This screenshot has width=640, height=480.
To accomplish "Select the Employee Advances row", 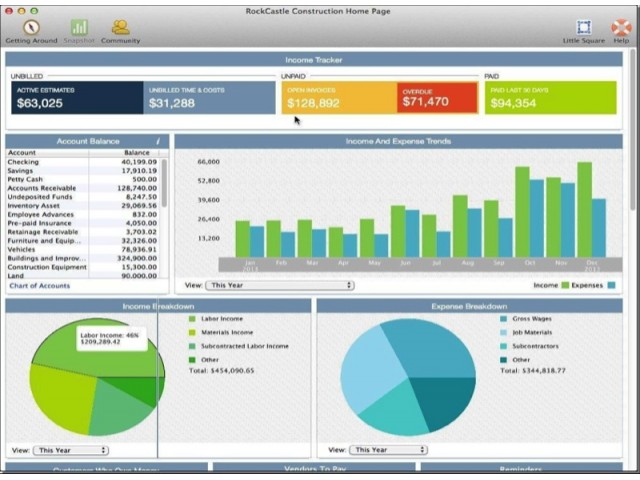I will (x=82, y=215).
